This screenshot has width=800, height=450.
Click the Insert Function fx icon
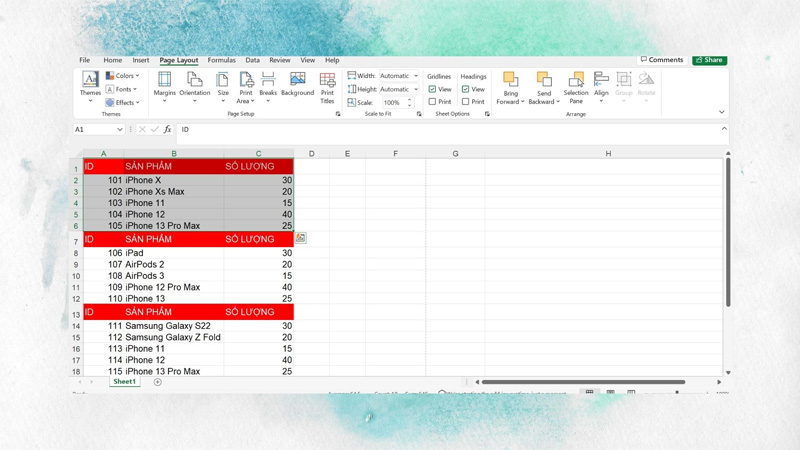[x=167, y=130]
